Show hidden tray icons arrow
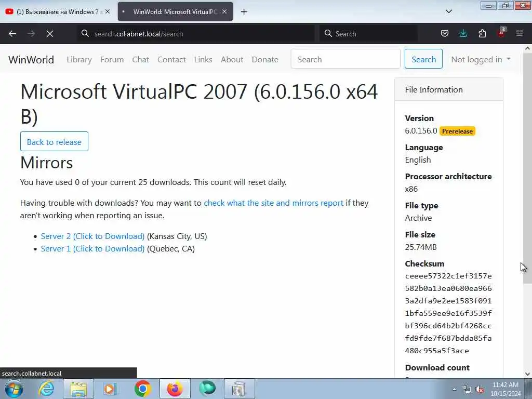The width and height of the screenshot is (532, 399). [454, 389]
